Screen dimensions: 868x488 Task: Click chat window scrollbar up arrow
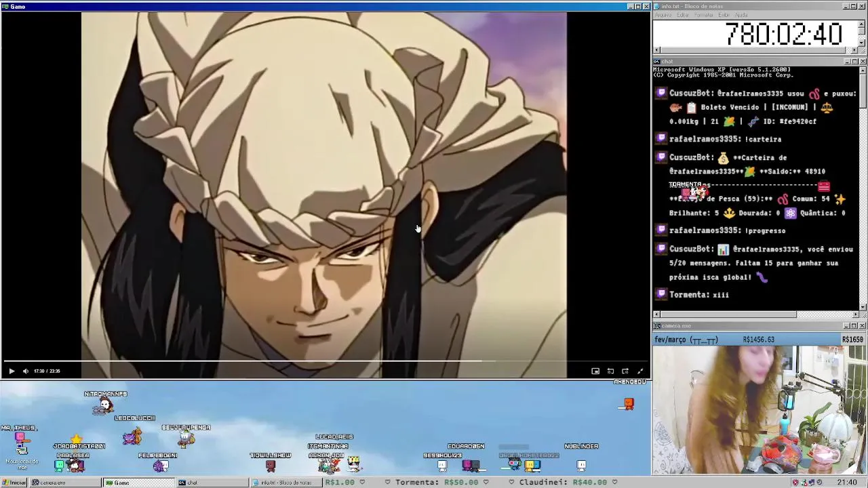click(862, 70)
